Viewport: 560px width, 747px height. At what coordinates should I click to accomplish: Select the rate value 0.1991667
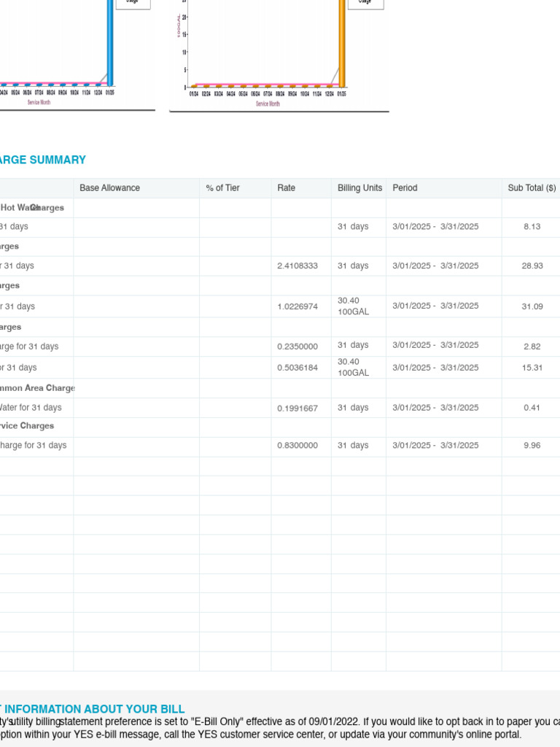point(297,409)
